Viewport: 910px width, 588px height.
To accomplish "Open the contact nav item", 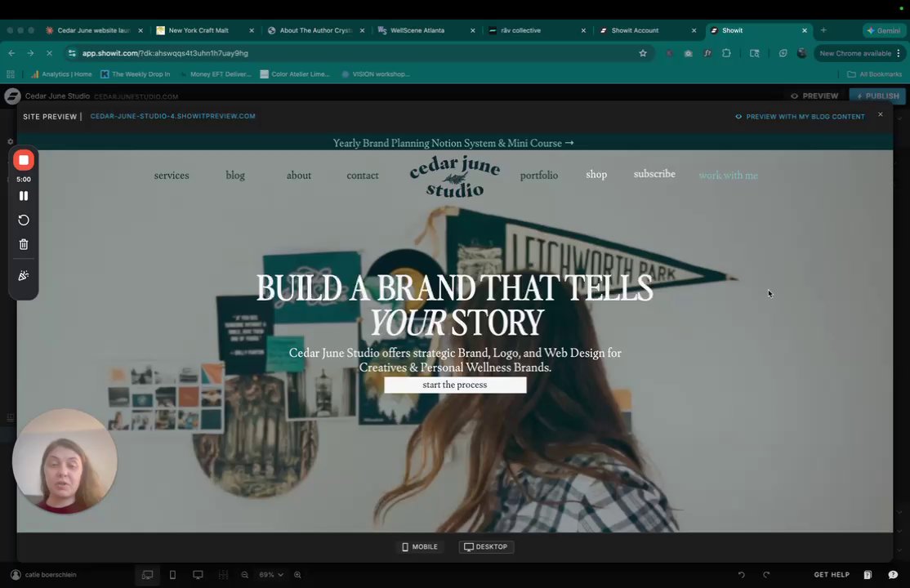I will 363,176.
